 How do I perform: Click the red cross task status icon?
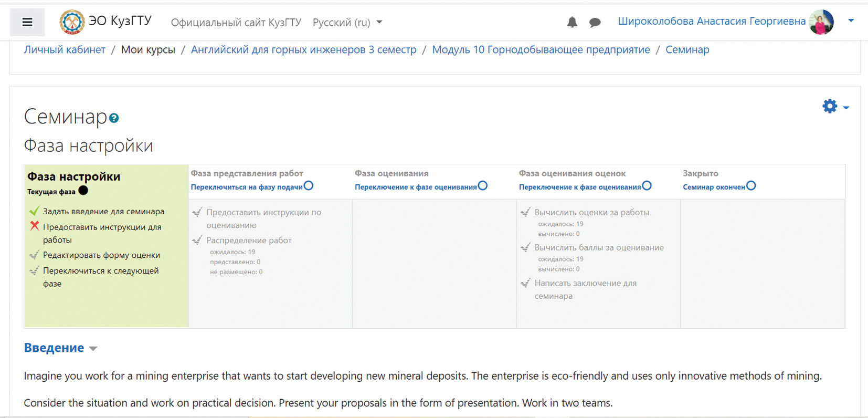35,226
